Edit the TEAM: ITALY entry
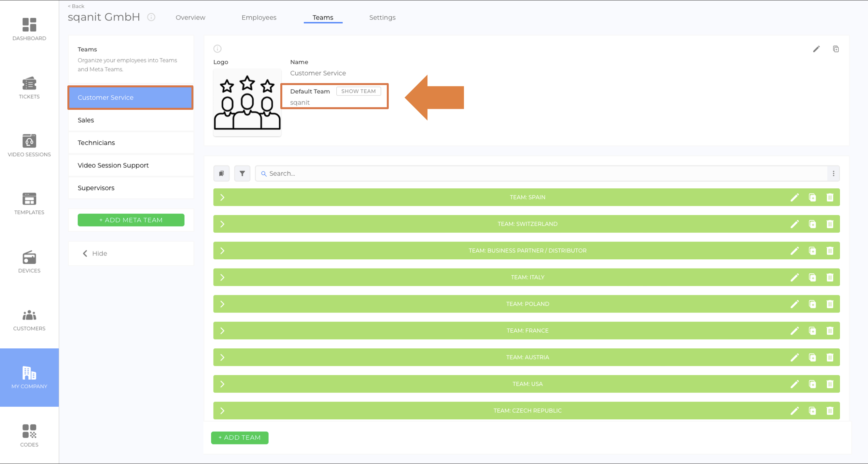 pos(795,277)
